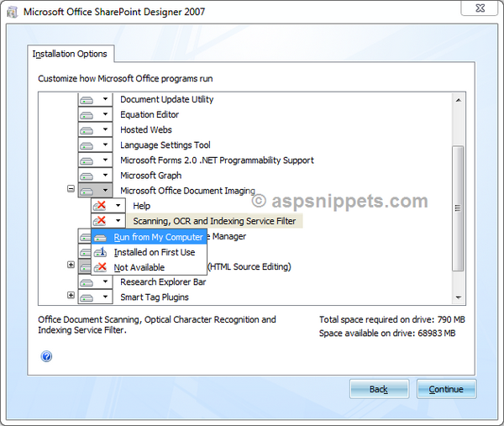Select the Document Update Utility row

pos(167,99)
